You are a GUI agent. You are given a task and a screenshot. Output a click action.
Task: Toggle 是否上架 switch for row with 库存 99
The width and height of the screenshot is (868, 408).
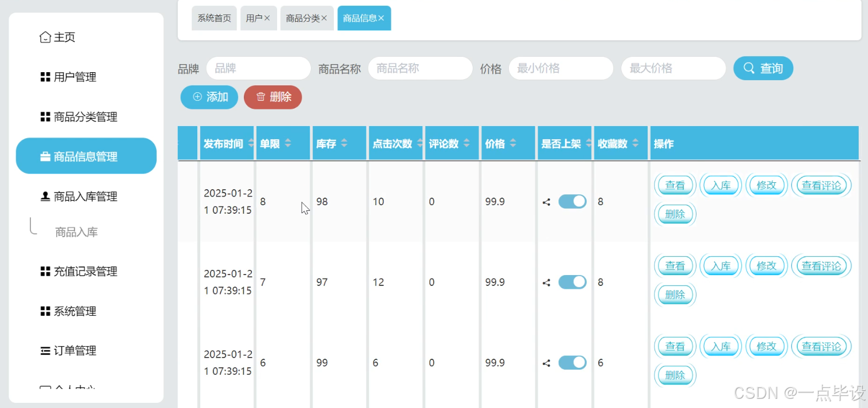click(x=572, y=362)
